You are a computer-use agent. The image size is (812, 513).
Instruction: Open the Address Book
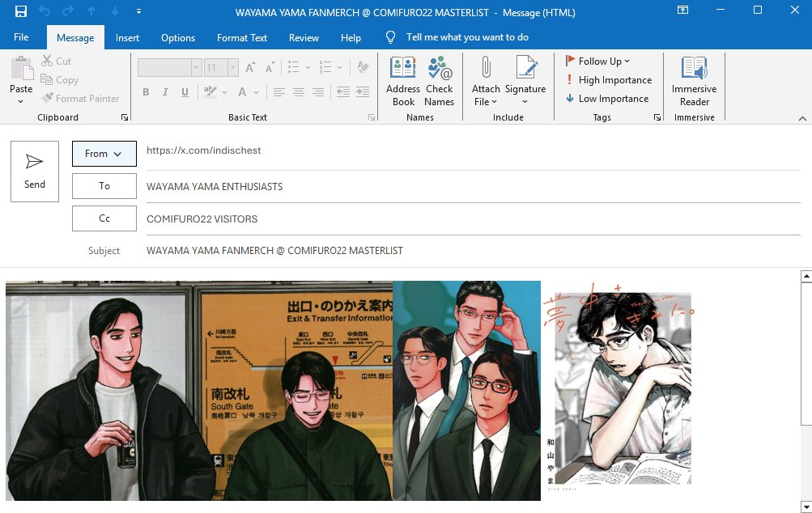[x=403, y=81]
